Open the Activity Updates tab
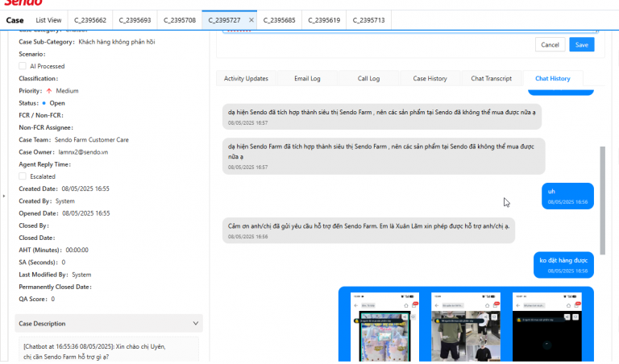This screenshot has width=619, height=364. pos(246,78)
